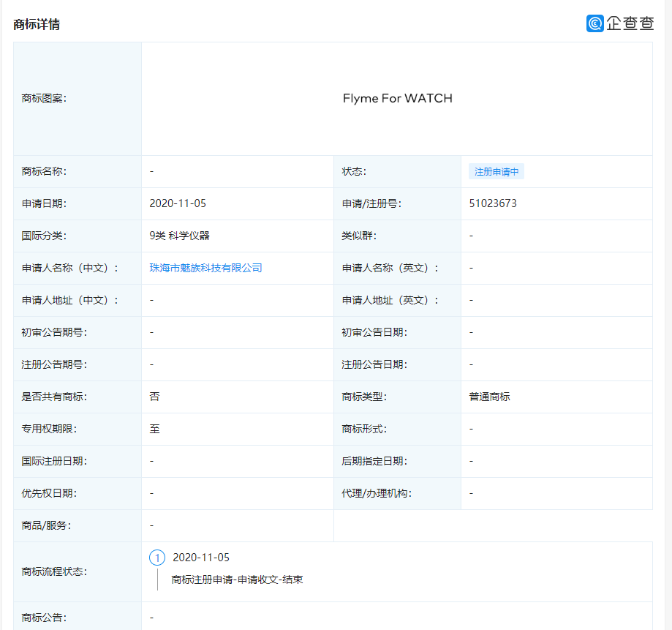Click the 商品/服务 label
This screenshot has height=630, width=672.
46,525
